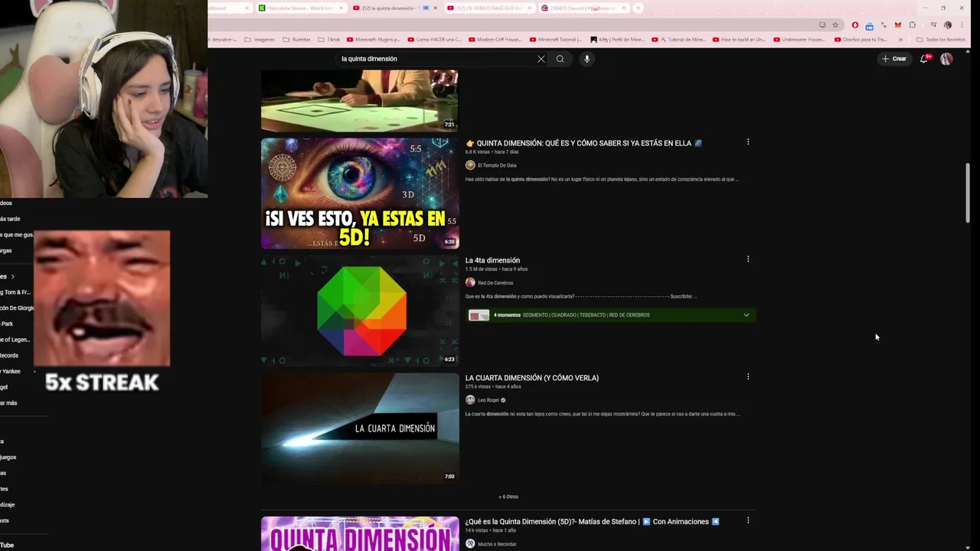This screenshot has width=980, height=551.
Task: Expand the + 6 Otros results
Action: coord(508,497)
